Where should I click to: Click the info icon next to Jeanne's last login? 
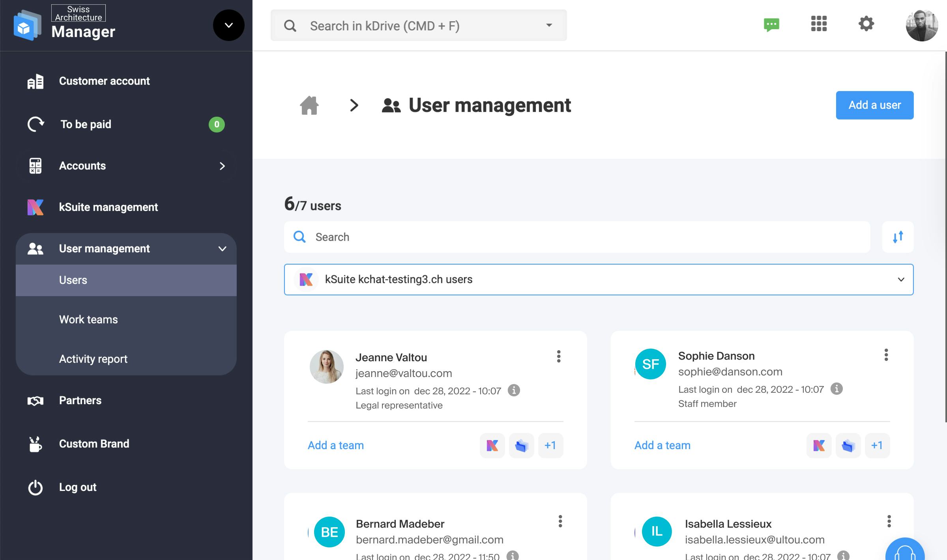click(x=514, y=390)
